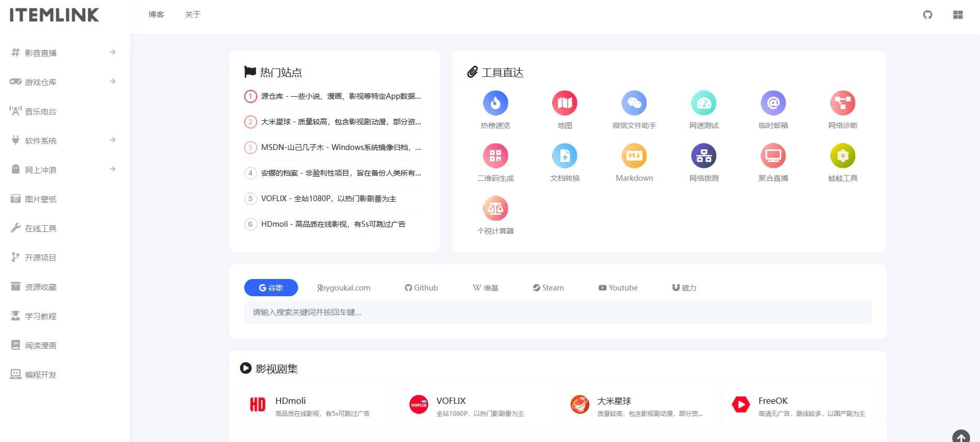Click the ITEMLINK logo
This screenshot has width=980, height=442.
click(54, 15)
